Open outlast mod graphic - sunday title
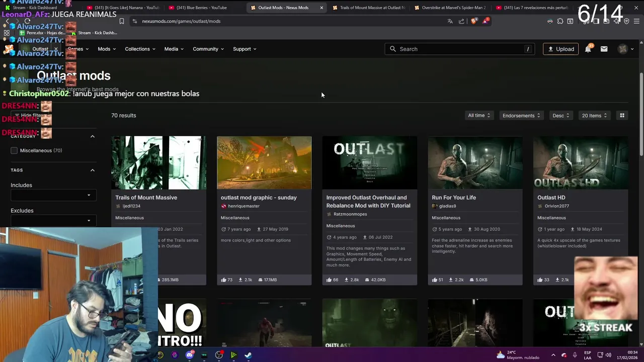The image size is (644, 362). pyautogui.click(x=259, y=198)
